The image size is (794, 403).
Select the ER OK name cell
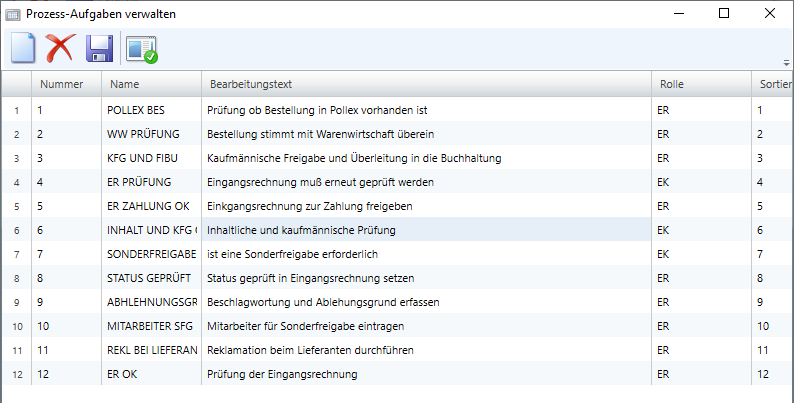pos(125,374)
